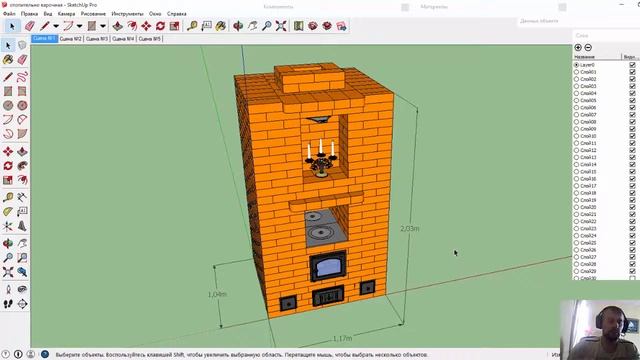Open the Extension Warehouse icon in top toolbar
This screenshot has width=640, height=360.
327,26
